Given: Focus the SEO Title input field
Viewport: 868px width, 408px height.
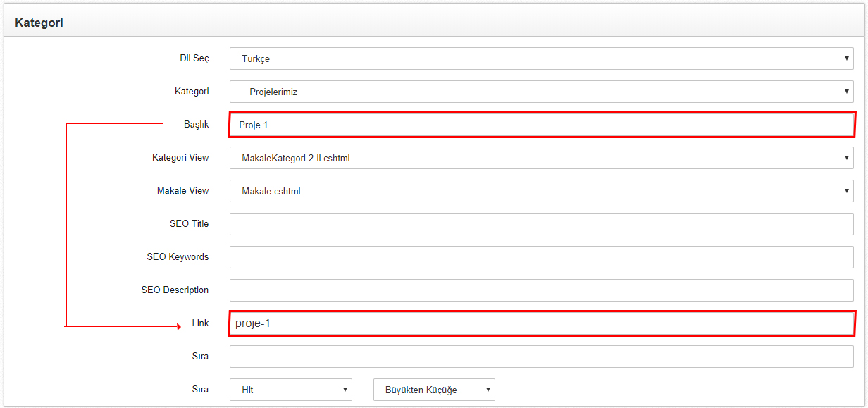Looking at the screenshot, I should pyautogui.click(x=542, y=224).
